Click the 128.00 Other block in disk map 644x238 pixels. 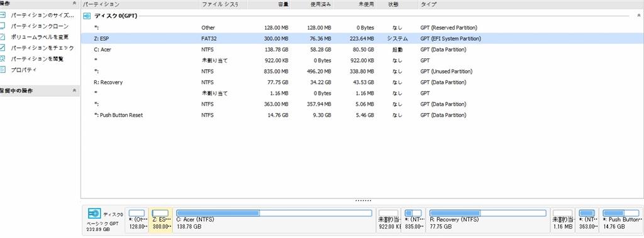tap(136, 220)
